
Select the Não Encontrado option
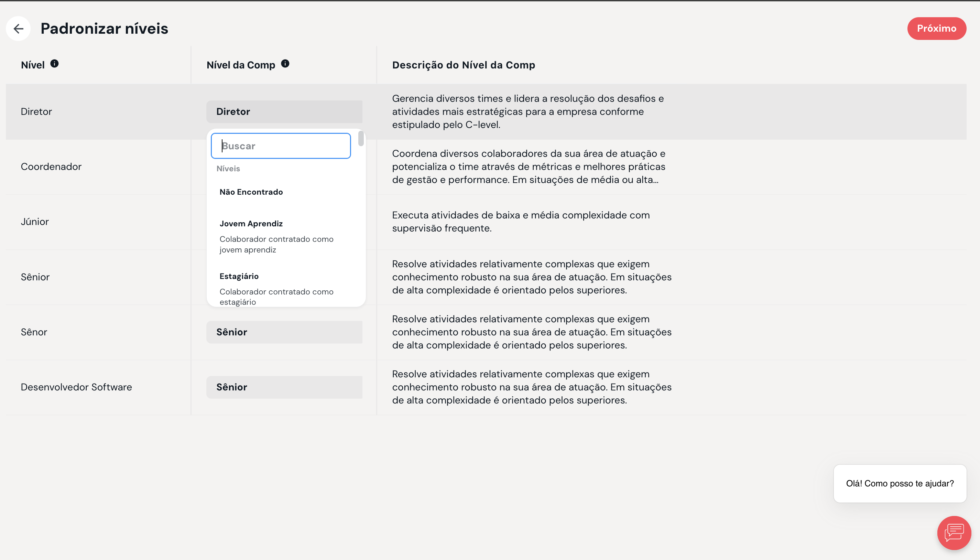pyautogui.click(x=251, y=192)
